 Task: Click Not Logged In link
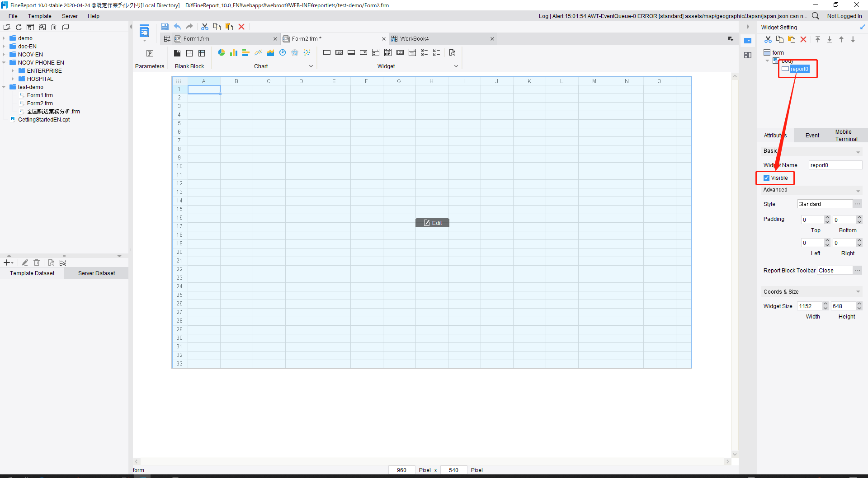pos(844,16)
